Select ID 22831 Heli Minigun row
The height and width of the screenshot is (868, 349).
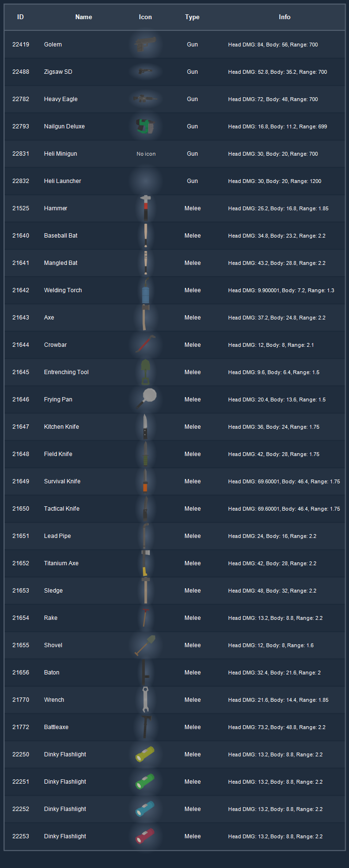[174, 154]
